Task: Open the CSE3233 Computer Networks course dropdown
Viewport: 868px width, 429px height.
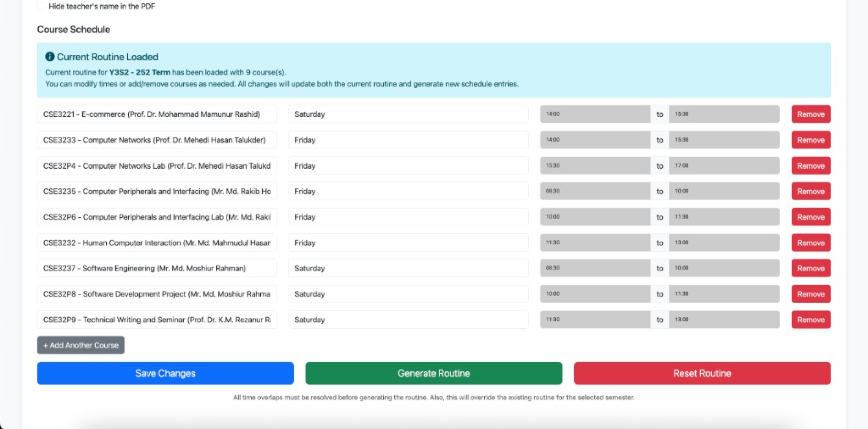Action: coord(157,140)
